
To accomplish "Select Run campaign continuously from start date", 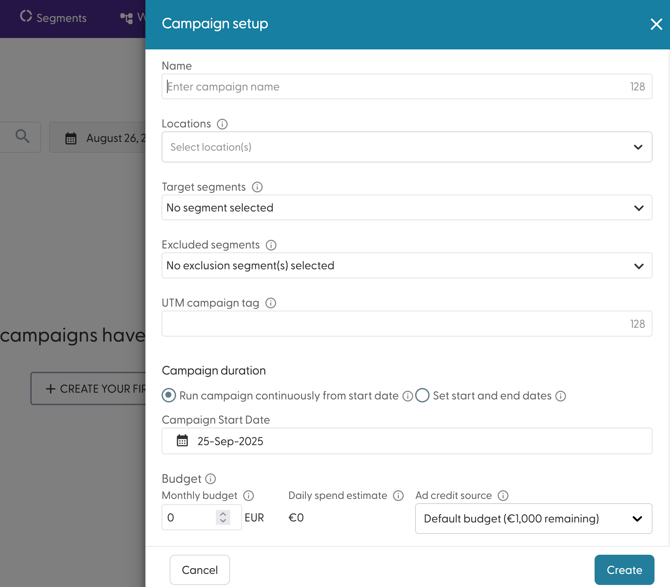I will (x=169, y=396).
